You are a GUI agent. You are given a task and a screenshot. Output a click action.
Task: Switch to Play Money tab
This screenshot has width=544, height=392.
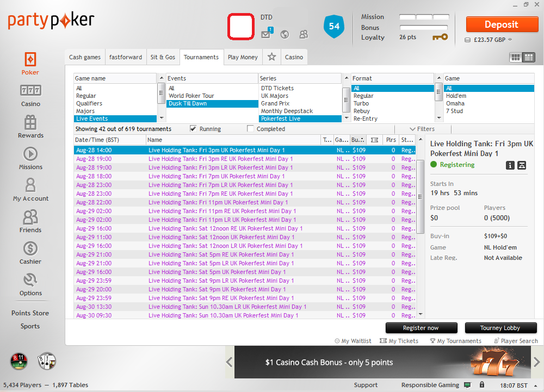click(243, 57)
